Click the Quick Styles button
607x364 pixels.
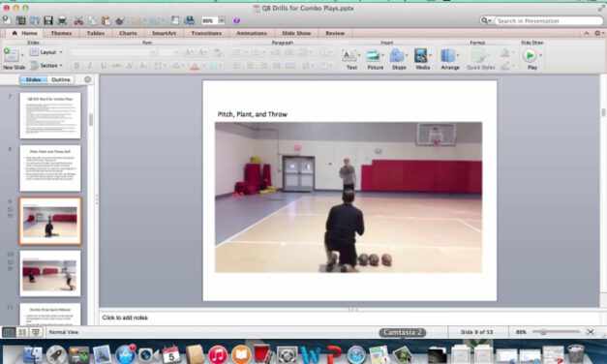480,59
